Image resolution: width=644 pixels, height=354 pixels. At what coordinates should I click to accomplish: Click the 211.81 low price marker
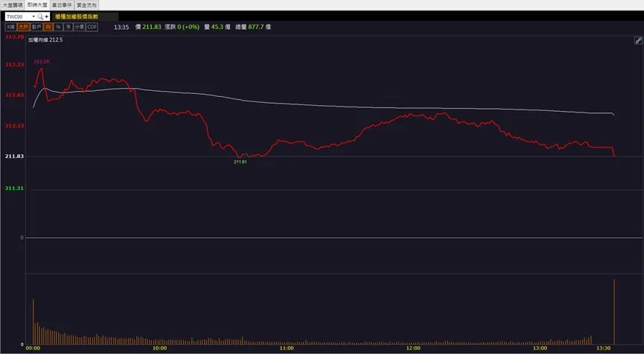pos(240,162)
